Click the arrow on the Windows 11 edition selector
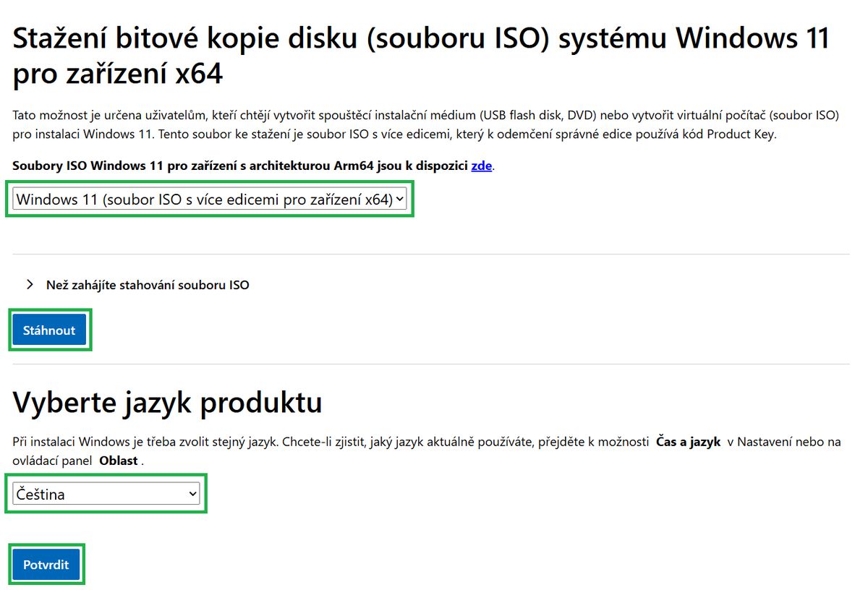The width and height of the screenshot is (868, 590). [x=400, y=200]
